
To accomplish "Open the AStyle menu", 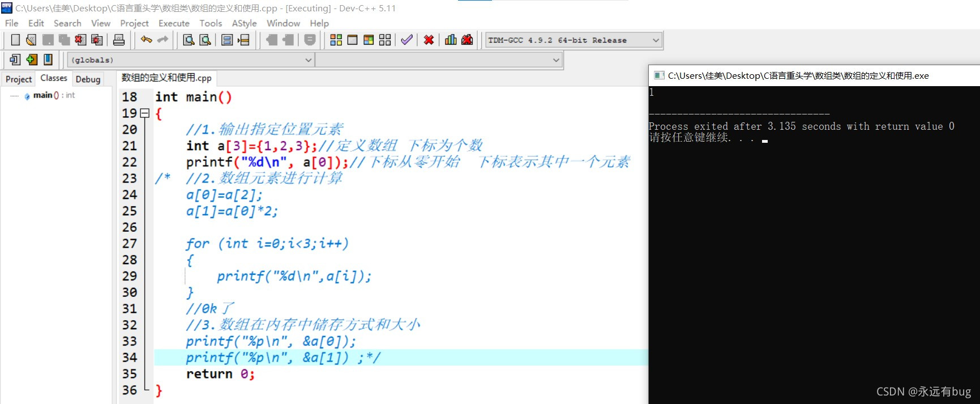I will (244, 23).
